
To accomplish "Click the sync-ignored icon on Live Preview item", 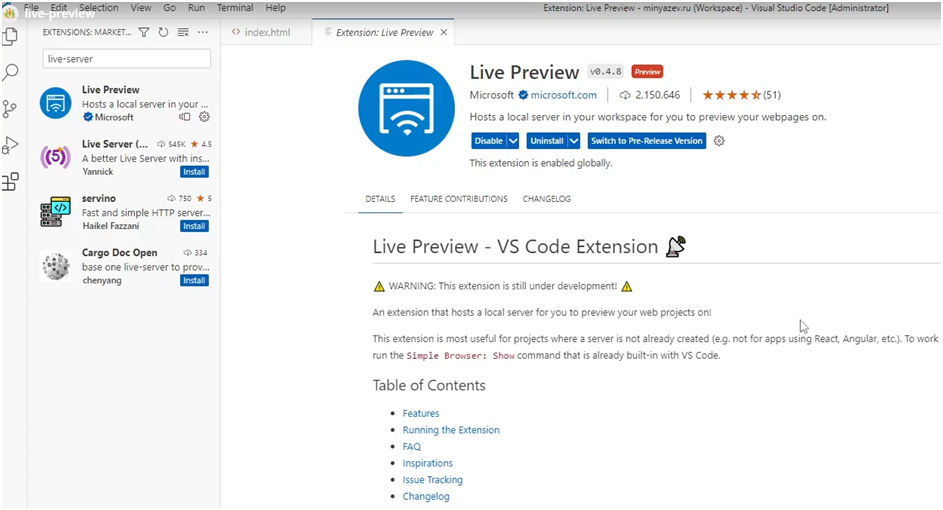I will point(185,117).
